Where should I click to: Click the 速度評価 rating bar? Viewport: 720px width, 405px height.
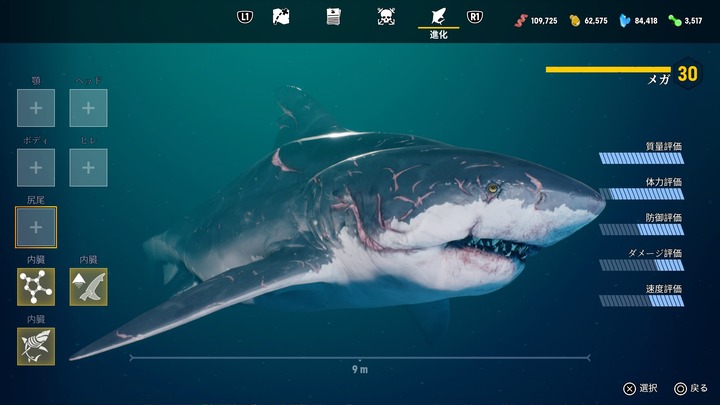641,301
